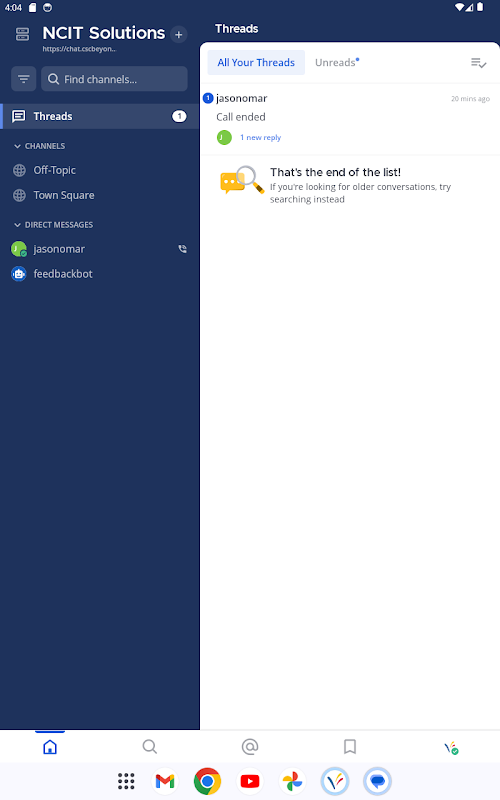Open the channel filter button
500x800 pixels.
[23, 79]
